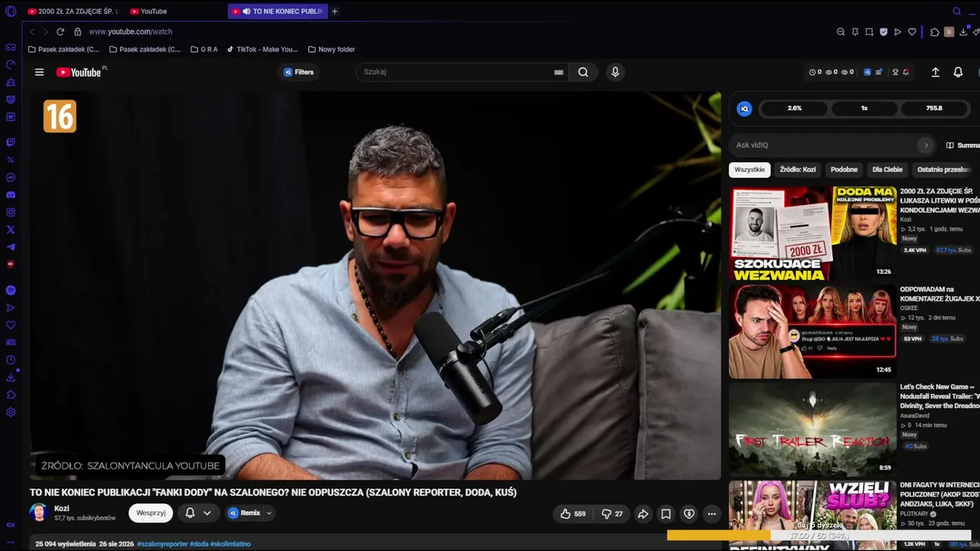Open the 'Let's Check New Game' video title
Viewport: 980px width, 551px height.
[x=939, y=396]
